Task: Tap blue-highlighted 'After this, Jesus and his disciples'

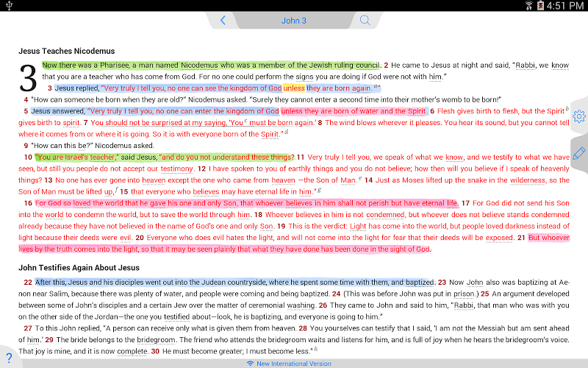Action: [89, 283]
